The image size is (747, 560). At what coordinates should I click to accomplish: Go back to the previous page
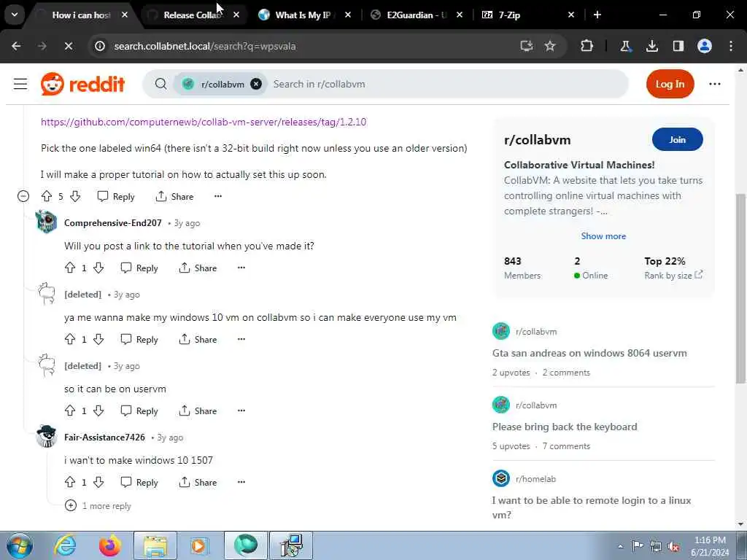coord(16,46)
